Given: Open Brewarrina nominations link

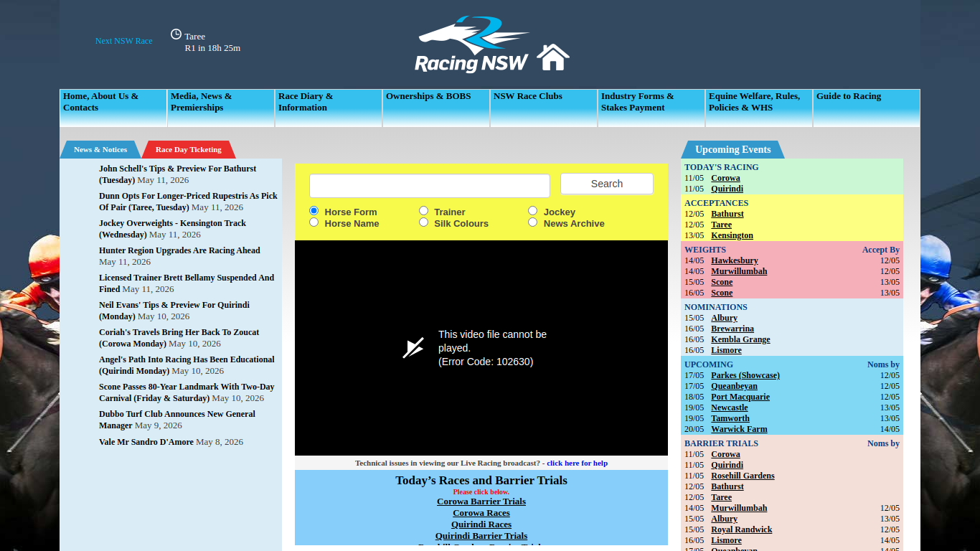Looking at the screenshot, I should pos(732,329).
